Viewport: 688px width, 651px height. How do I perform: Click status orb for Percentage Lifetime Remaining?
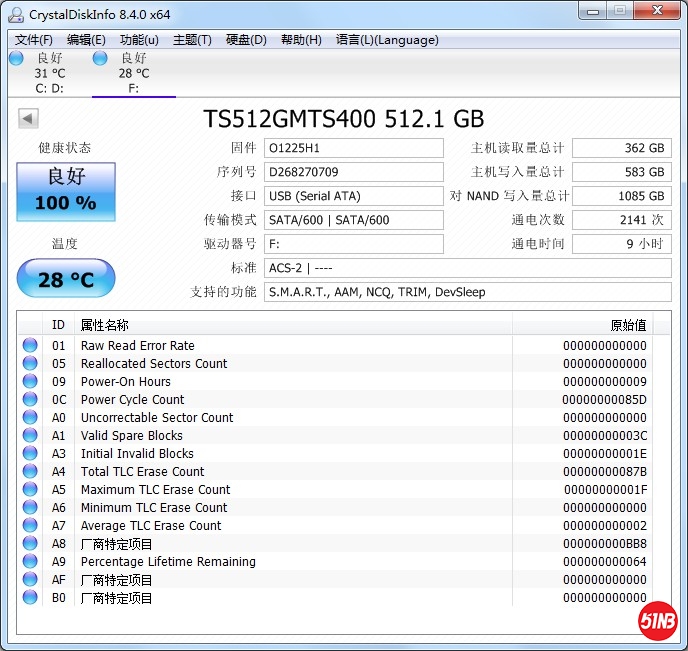click(x=30, y=562)
